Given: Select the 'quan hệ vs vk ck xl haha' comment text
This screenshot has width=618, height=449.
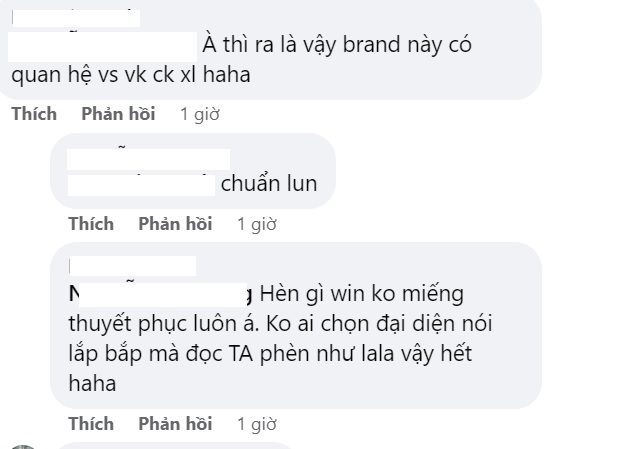Looking at the screenshot, I should tap(131, 75).
